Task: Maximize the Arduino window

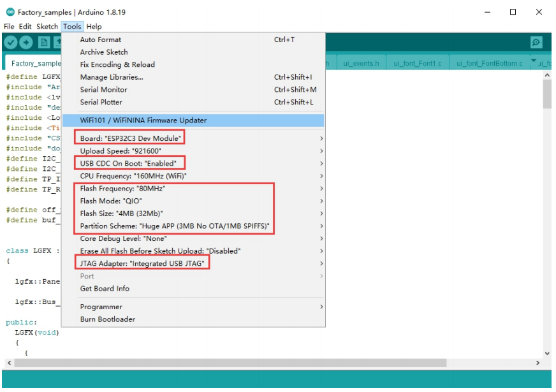Action: click(x=513, y=12)
